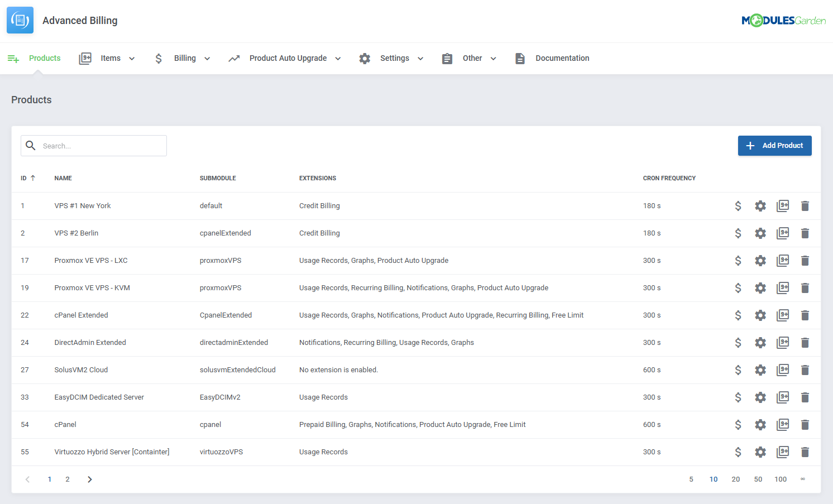The height and width of the screenshot is (504, 833).
Task: Expand the Other dropdown menu
Action: [x=469, y=58]
